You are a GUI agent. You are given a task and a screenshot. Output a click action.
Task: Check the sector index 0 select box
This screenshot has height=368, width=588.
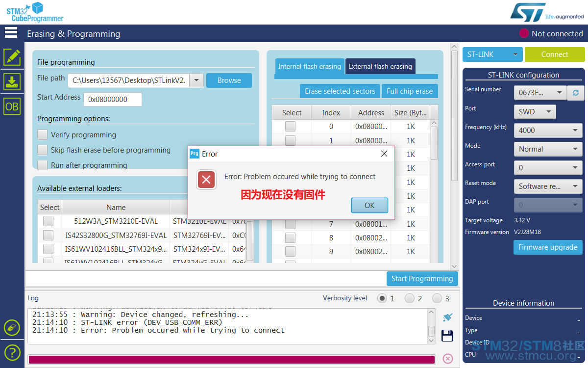click(291, 127)
